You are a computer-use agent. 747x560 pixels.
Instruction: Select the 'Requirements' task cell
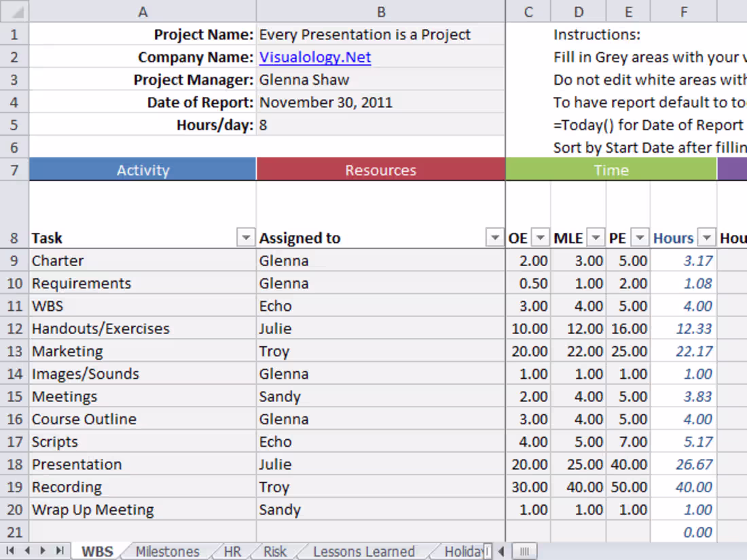point(143,283)
